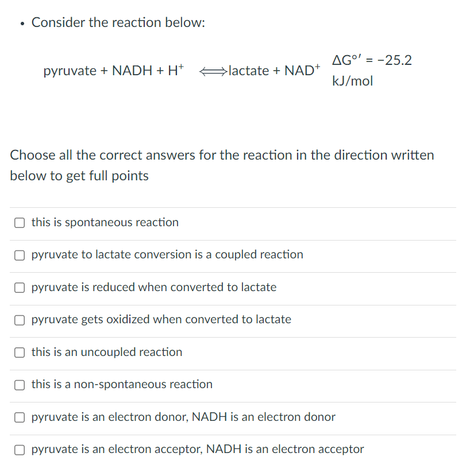Click the coupled reaction answer row
Screen dimensions: 466x476
(167, 255)
